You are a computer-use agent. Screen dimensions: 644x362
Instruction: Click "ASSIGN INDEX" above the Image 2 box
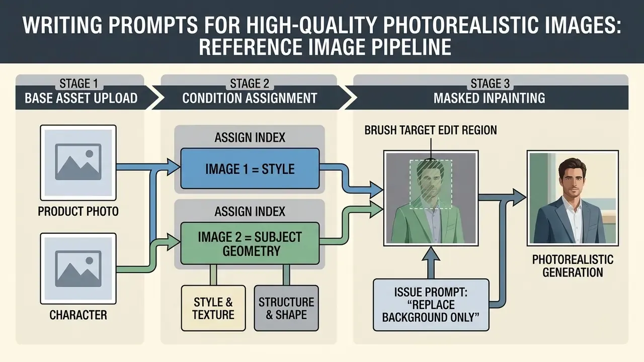(250, 211)
